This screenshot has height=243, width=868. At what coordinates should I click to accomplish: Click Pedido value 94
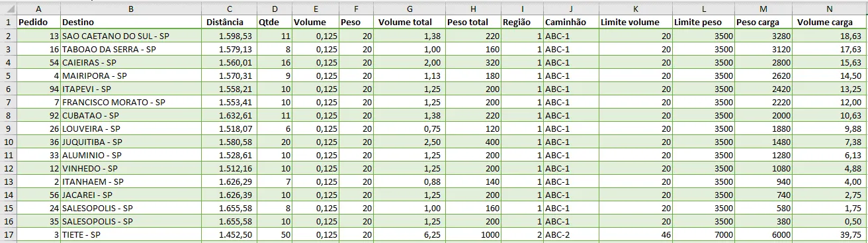[x=38, y=89]
